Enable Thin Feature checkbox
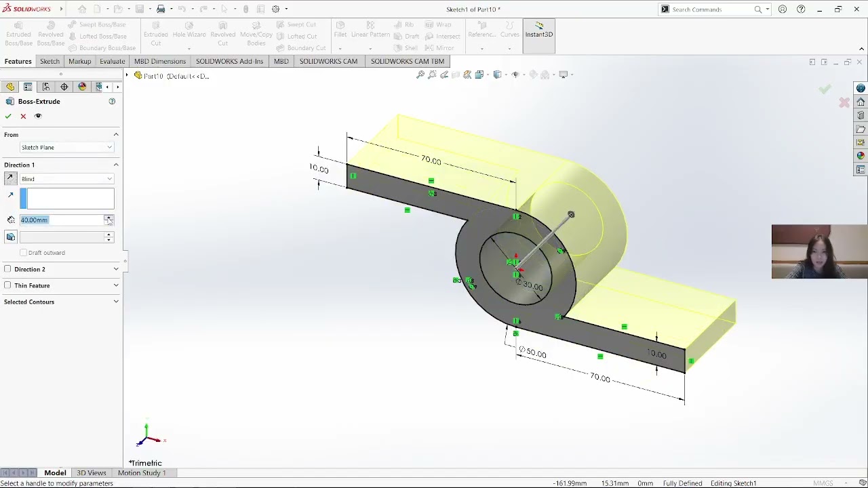The height and width of the screenshot is (488, 868). 7,285
